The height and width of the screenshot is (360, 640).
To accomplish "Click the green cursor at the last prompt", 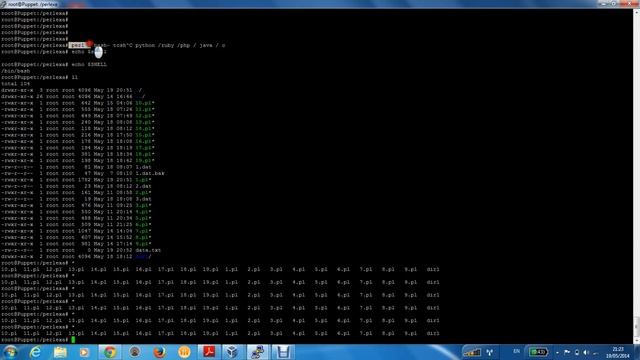I will click(73, 340).
